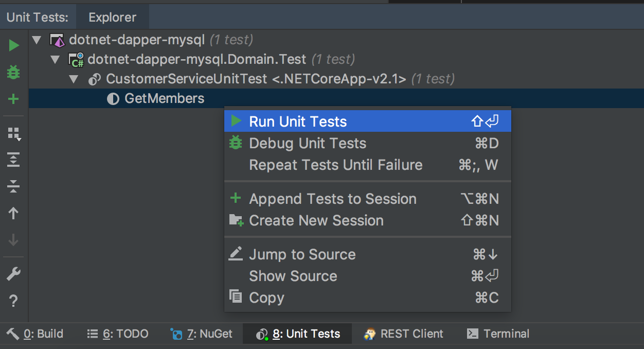Image resolution: width=644 pixels, height=349 pixels.
Task: Collapse the CustomerServiceUnitTest class node
Action: coord(74,79)
